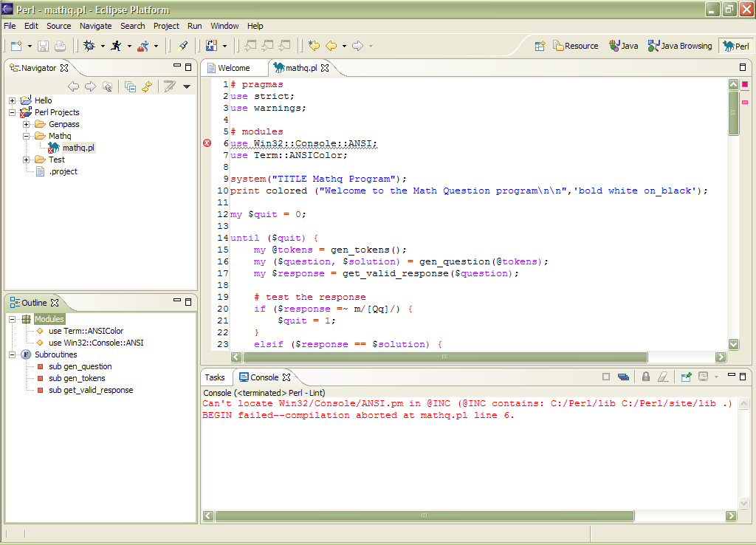Click the Debug bug icon in toolbar
756x545 pixels.
(89, 46)
